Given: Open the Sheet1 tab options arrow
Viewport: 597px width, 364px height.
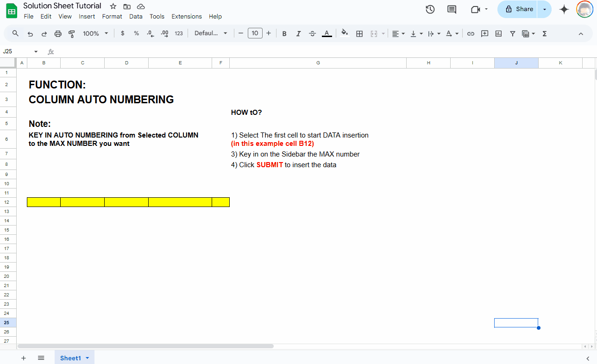Looking at the screenshot, I should click(87, 358).
